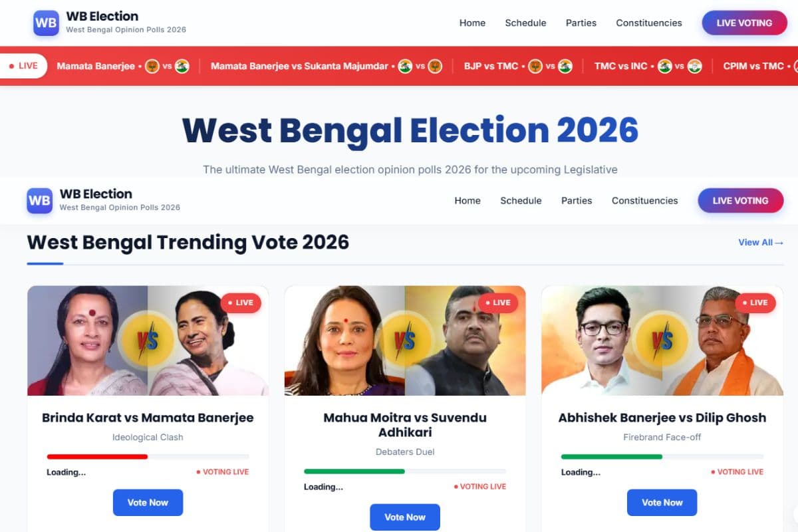Click the lotus icon in the Sukanta Majumdar ticker item

coord(436,66)
